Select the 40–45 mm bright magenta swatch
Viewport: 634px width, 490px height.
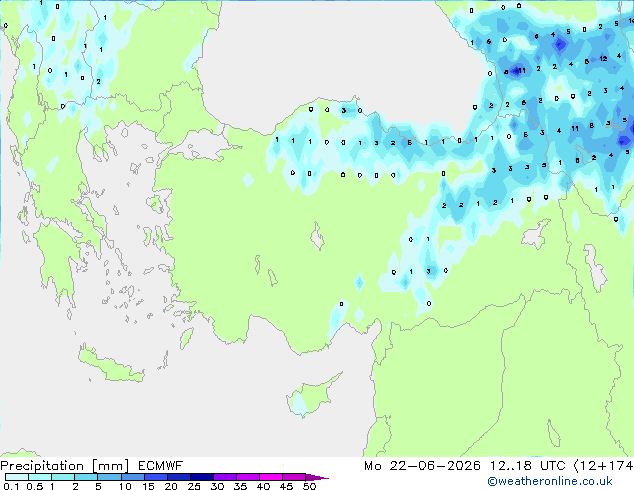[271, 477]
